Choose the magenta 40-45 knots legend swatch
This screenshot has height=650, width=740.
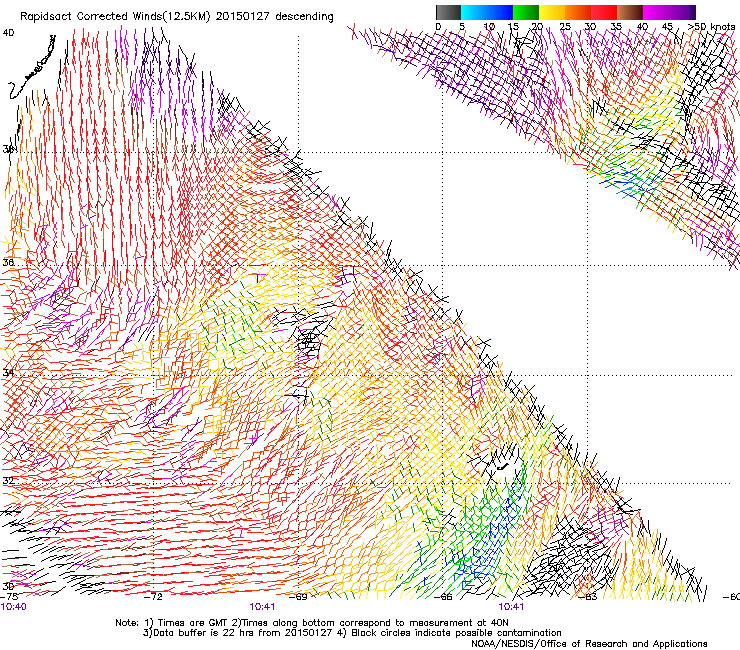click(x=656, y=12)
